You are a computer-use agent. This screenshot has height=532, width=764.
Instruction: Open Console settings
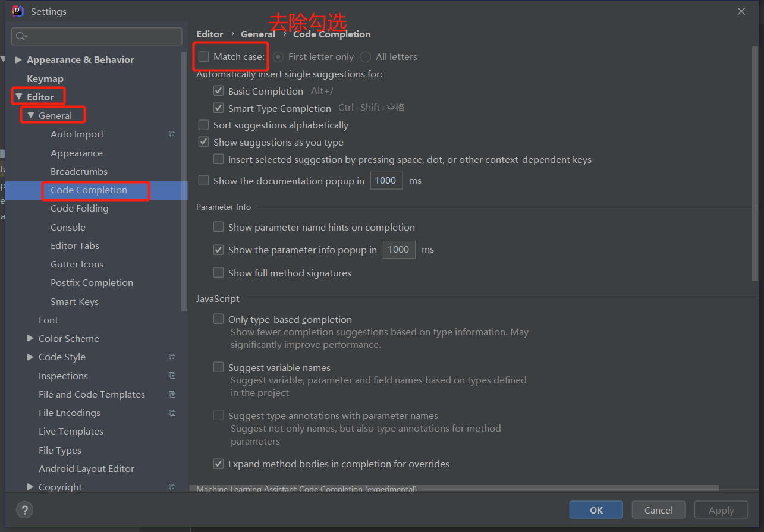pos(68,227)
